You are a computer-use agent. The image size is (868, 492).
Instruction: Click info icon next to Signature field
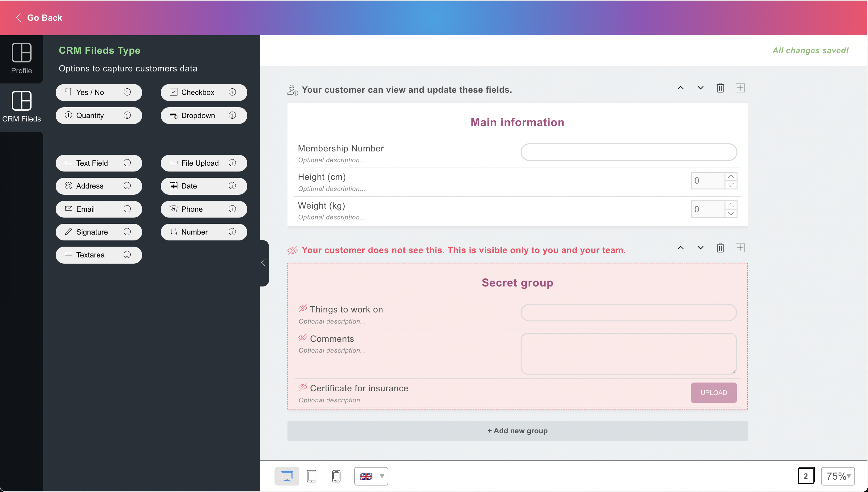pyautogui.click(x=127, y=232)
